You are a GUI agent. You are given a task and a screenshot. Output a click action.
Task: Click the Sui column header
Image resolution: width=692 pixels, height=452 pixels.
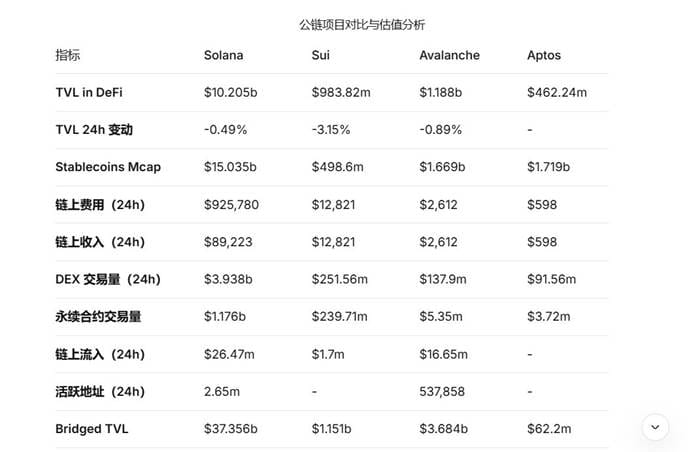[x=321, y=55]
